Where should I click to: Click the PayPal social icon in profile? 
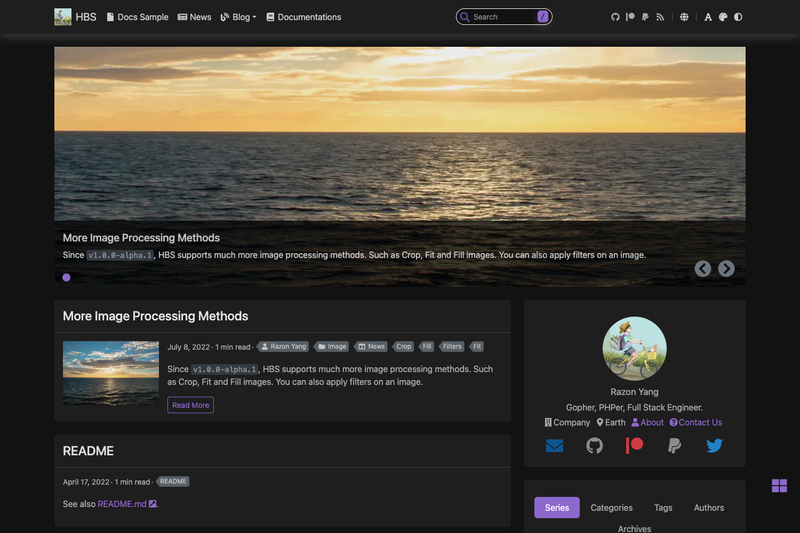674,446
